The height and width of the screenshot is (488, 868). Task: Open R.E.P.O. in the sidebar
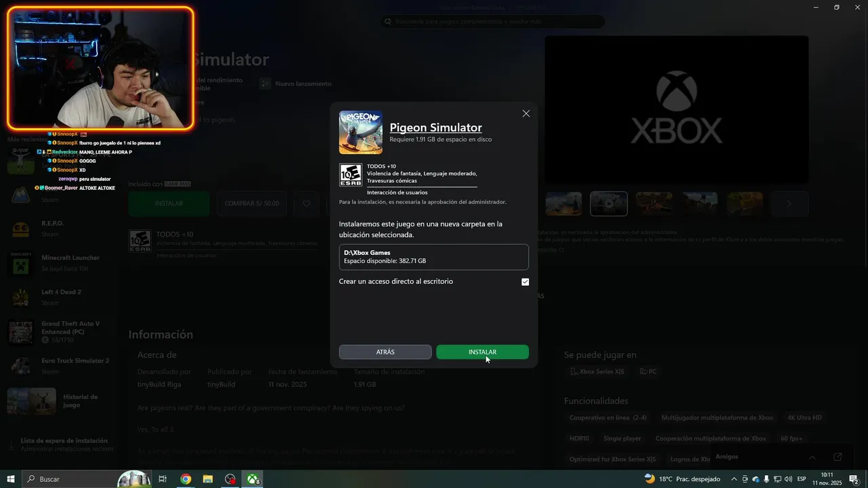(61, 228)
